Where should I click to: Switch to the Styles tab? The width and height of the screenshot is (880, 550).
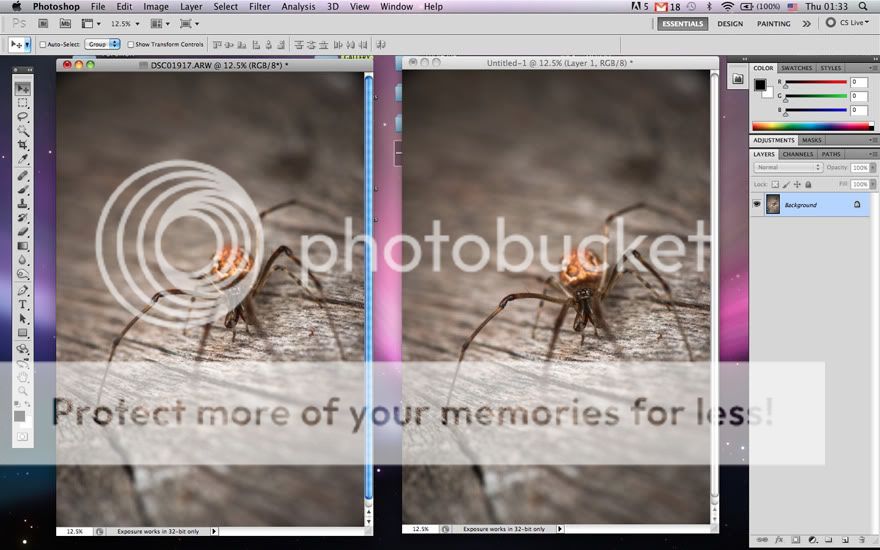(831, 68)
